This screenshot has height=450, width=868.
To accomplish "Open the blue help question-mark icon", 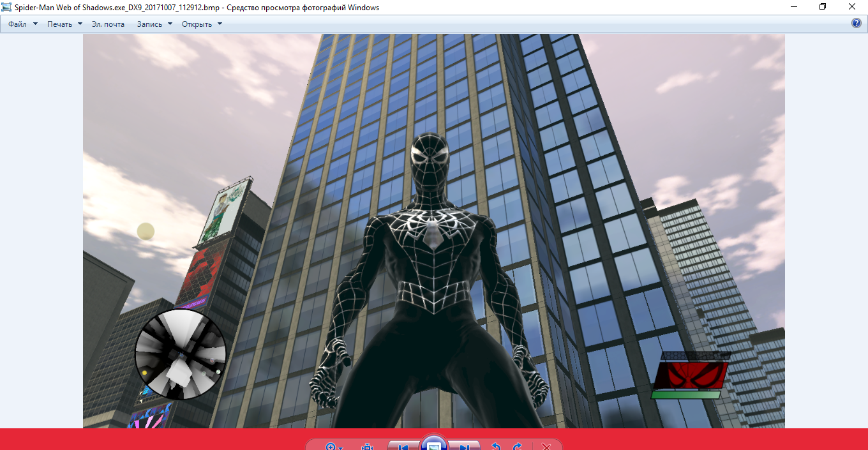I will [857, 24].
